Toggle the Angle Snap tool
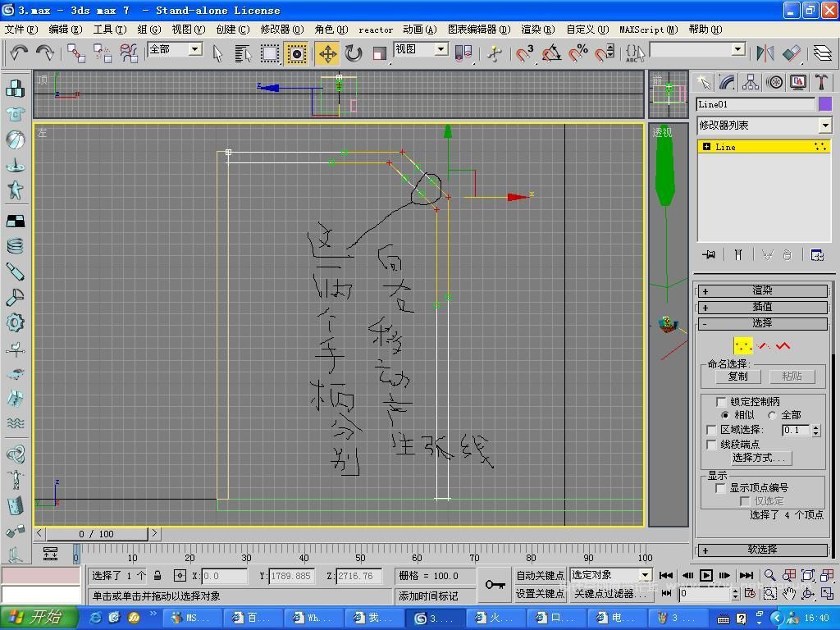 click(551, 53)
